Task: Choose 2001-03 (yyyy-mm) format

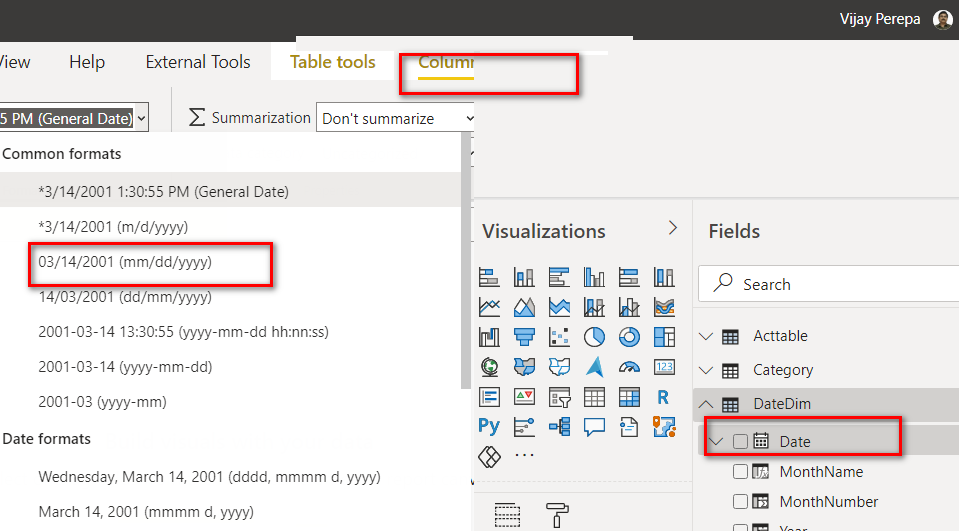Action: tap(230, 402)
